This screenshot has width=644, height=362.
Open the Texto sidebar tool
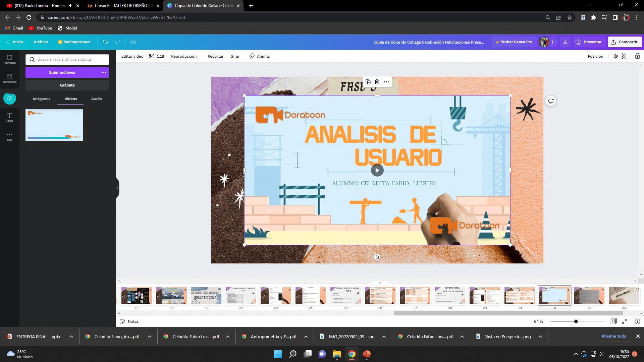pos(9,117)
